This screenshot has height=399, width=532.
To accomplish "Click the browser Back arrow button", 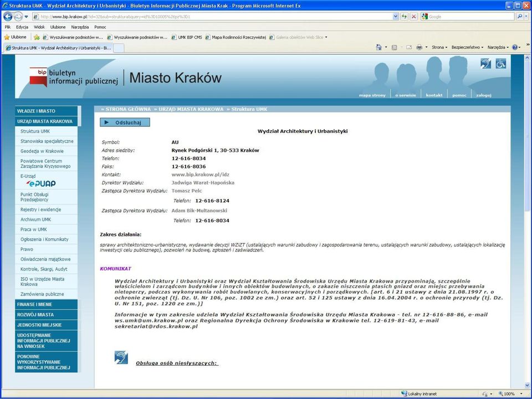I will coord(8,16).
